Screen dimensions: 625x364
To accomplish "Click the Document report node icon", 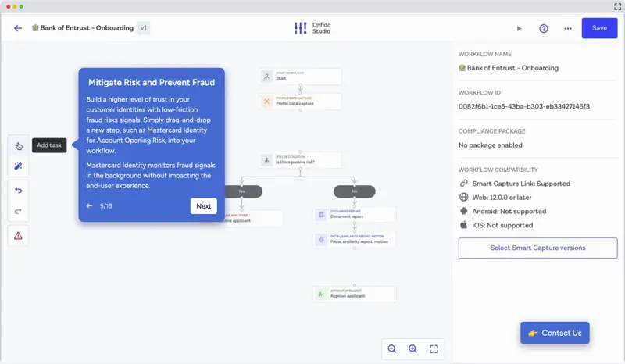I will [x=321, y=215].
